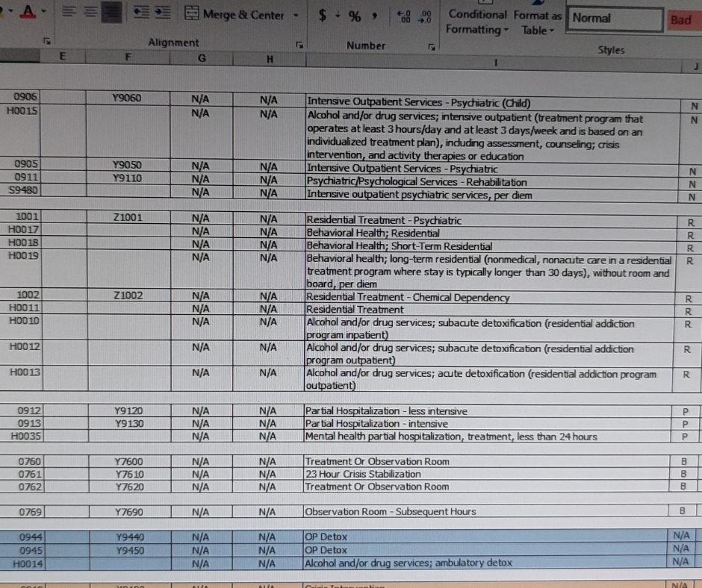Select 'Residential Treatment - Chemical Dependency' cell

tap(490, 298)
